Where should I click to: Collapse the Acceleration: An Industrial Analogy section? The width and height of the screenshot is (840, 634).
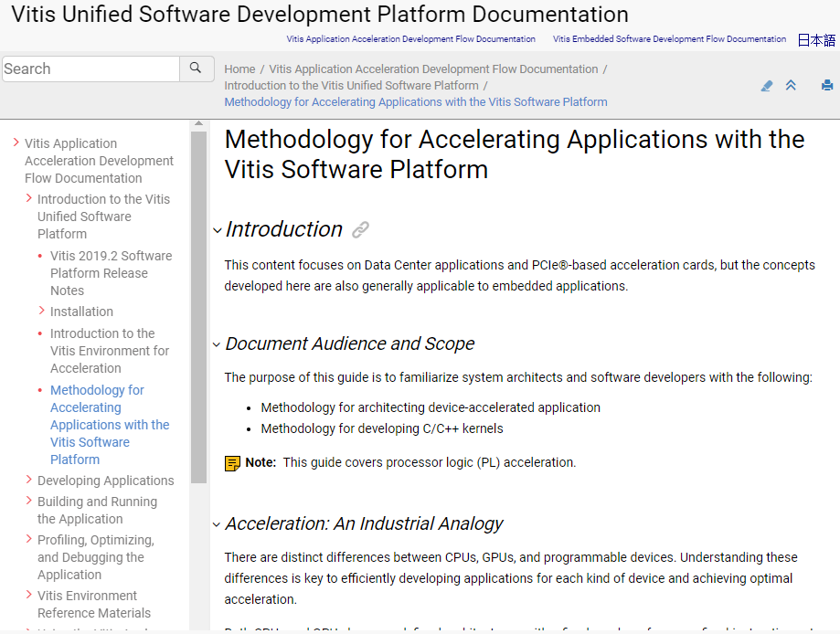(x=218, y=525)
